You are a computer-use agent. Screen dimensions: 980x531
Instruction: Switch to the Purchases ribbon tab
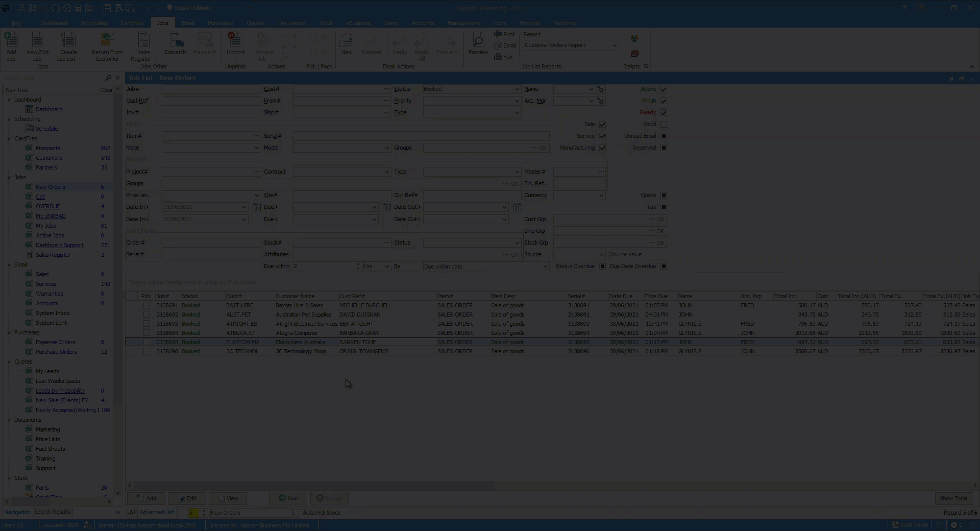tap(220, 23)
